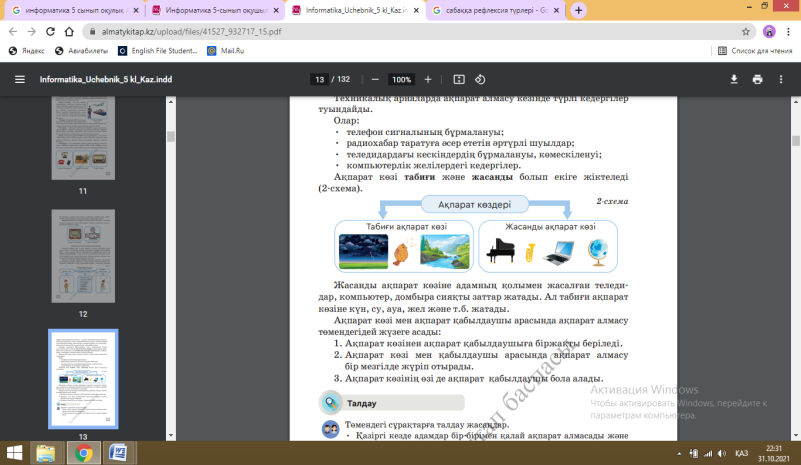Screen dimensions: 801x465
Task: Click the document scrollbar up arrow
Action: pyautogui.click(x=796, y=102)
